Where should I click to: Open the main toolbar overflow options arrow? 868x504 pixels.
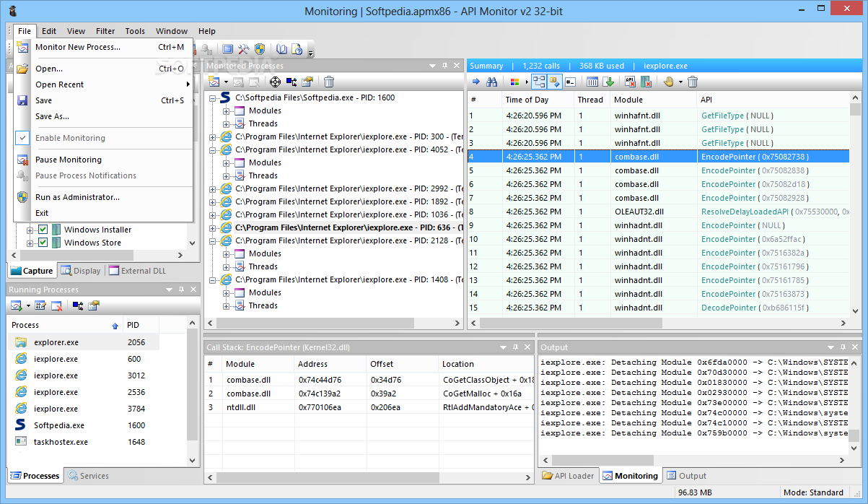pos(310,52)
